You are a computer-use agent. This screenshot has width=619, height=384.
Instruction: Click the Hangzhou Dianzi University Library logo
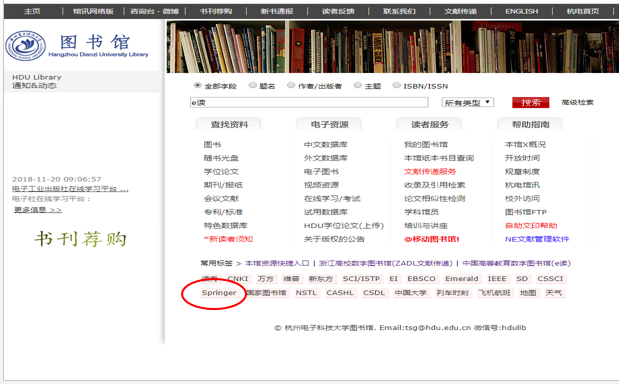pyautogui.click(x=77, y=45)
